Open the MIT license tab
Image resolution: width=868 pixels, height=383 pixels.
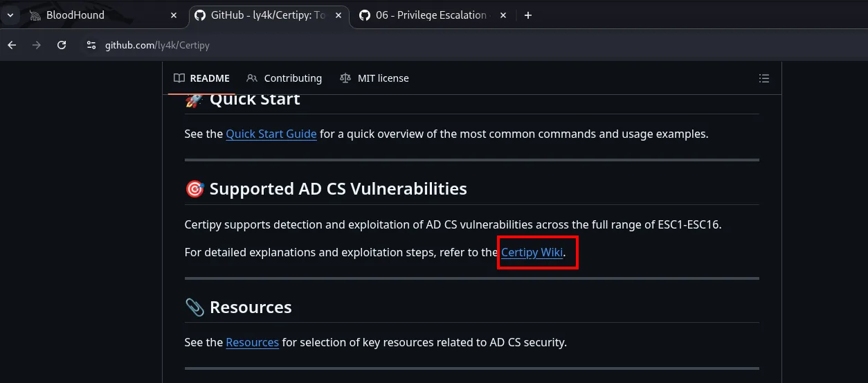pos(374,78)
